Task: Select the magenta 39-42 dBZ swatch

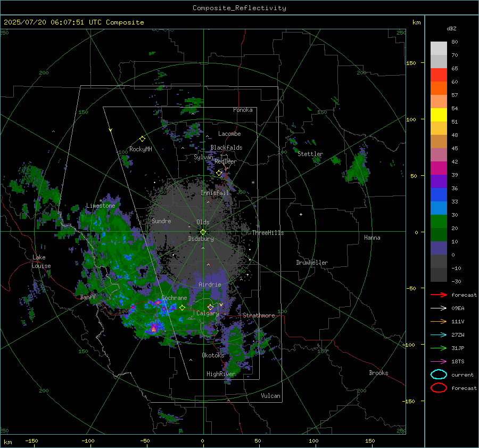Action: point(439,168)
